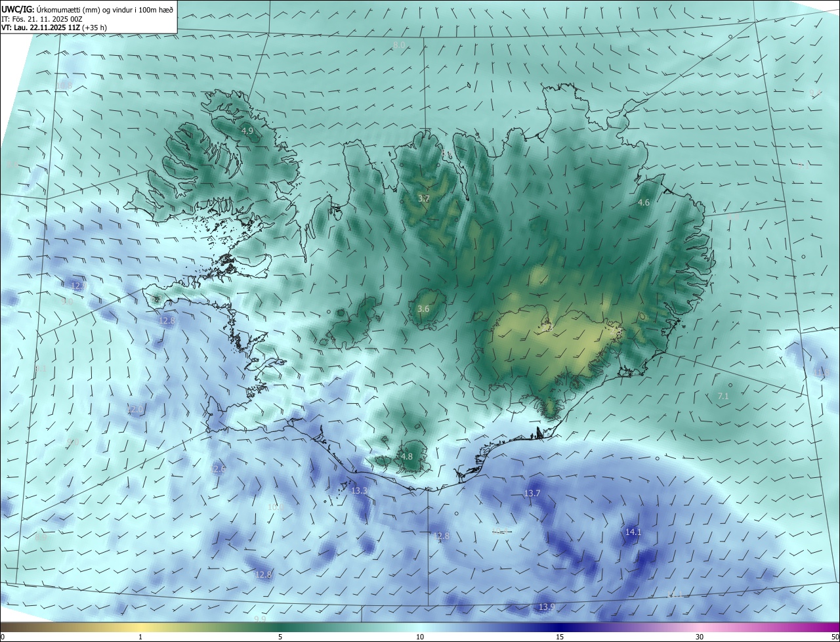This screenshot has height=642, width=840.
Task: Click the 3.7 value label in north Iceland
Action: tap(424, 198)
